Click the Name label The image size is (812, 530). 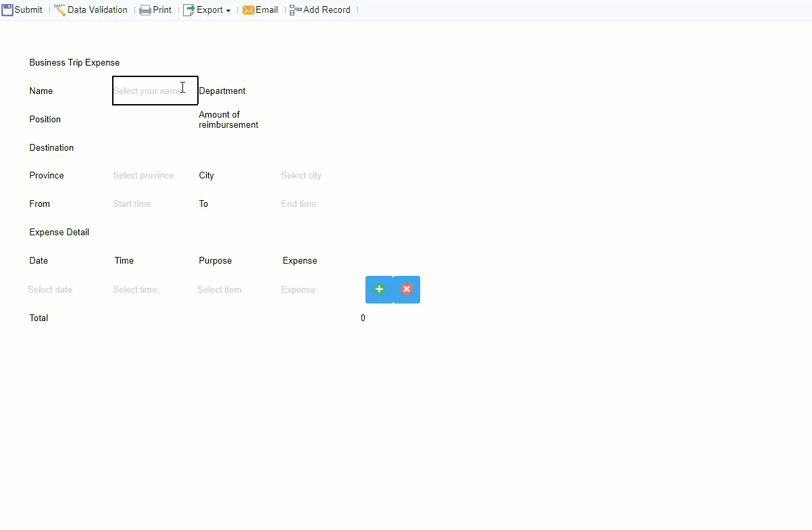[41, 91]
